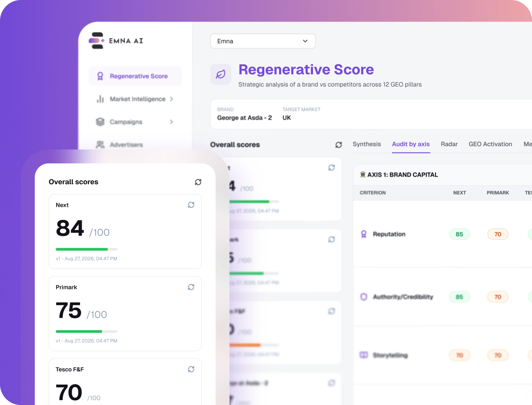Click Next's Reputation score 85

tap(459, 234)
